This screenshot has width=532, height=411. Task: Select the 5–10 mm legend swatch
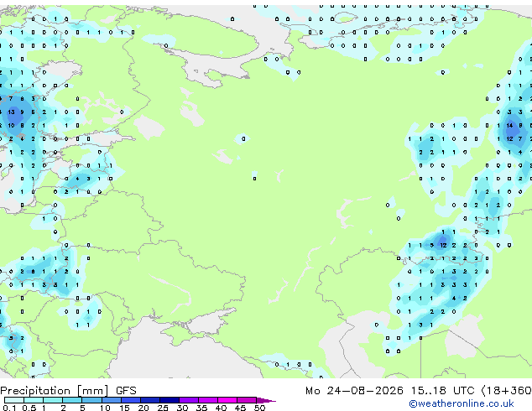tap(91, 400)
